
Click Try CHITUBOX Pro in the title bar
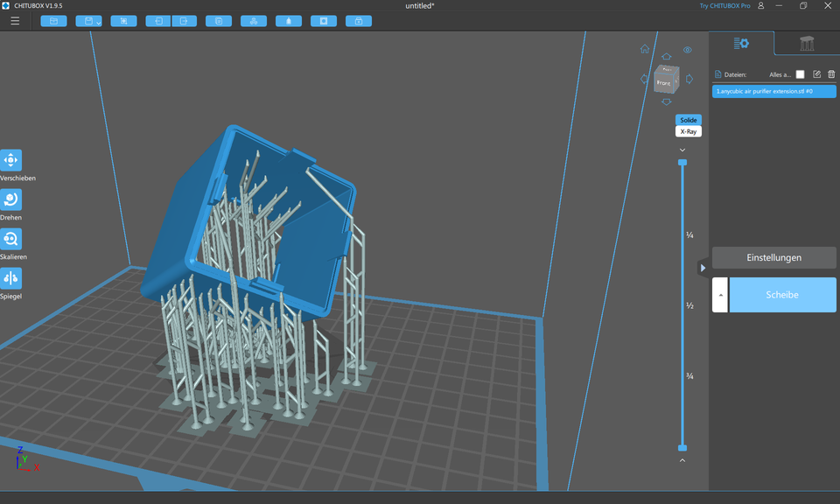click(x=726, y=5)
